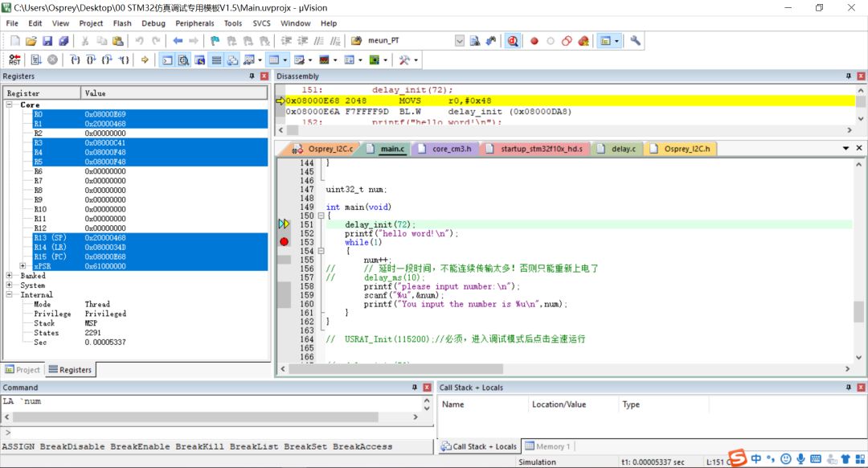Step over the current line
Viewport: 868px width, 468px height.
tap(91, 60)
